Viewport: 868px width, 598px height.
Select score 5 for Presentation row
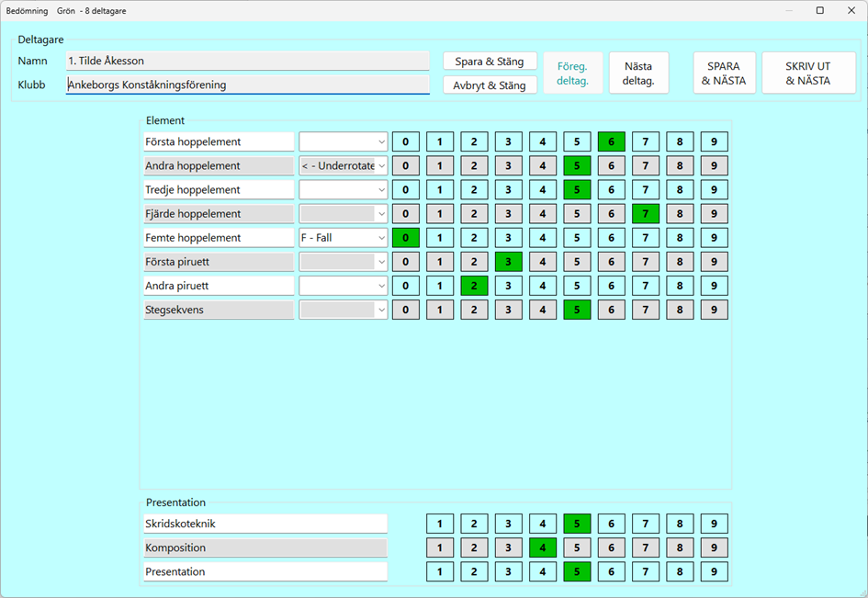tap(577, 572)
